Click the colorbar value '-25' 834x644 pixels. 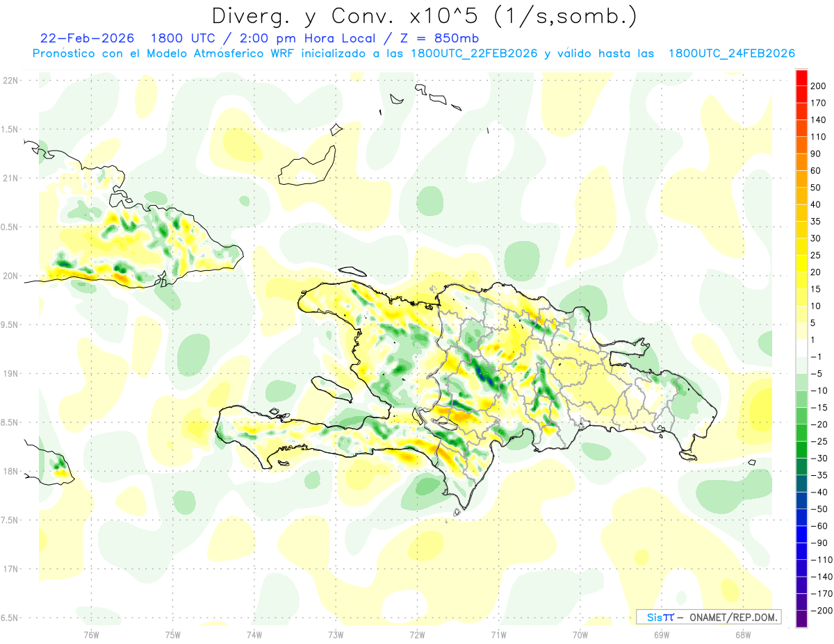[x=820, y=442]
